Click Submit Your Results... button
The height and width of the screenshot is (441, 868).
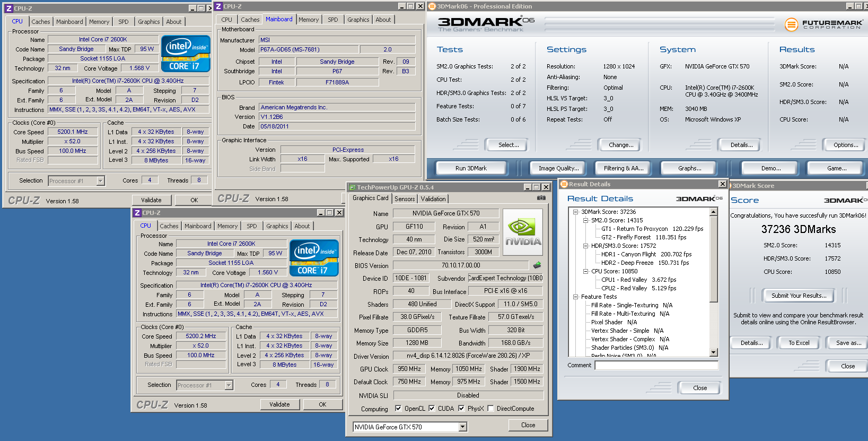point(799,296)
